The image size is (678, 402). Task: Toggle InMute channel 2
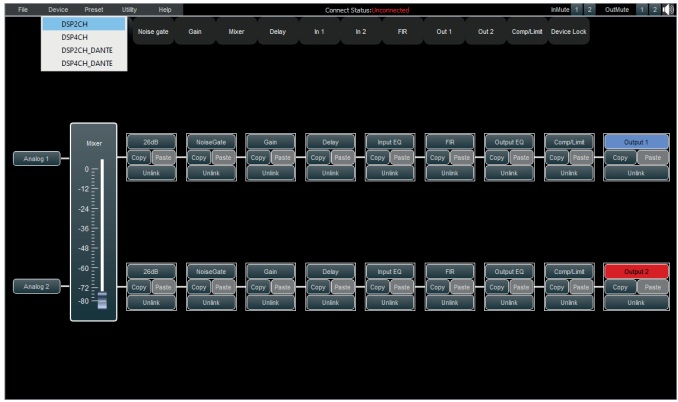(589, 9)
